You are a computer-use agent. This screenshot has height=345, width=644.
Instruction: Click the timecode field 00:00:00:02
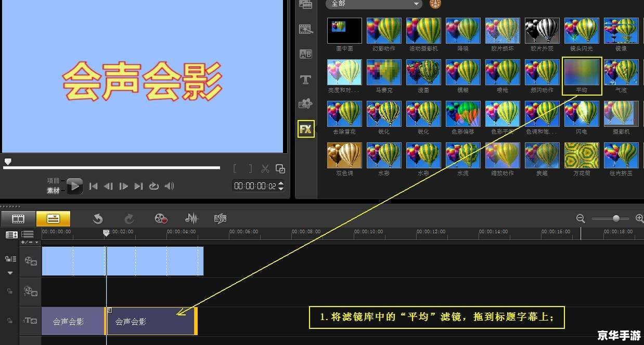click(x=255, y=186)
